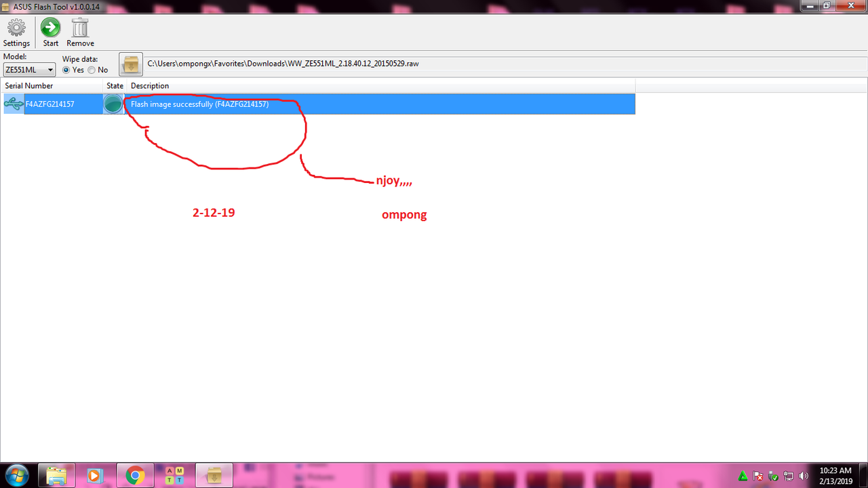Click the volume speaker tray icon
This screenshot has width=868, height=488.
pyautogui.click(x=804, y=476)
